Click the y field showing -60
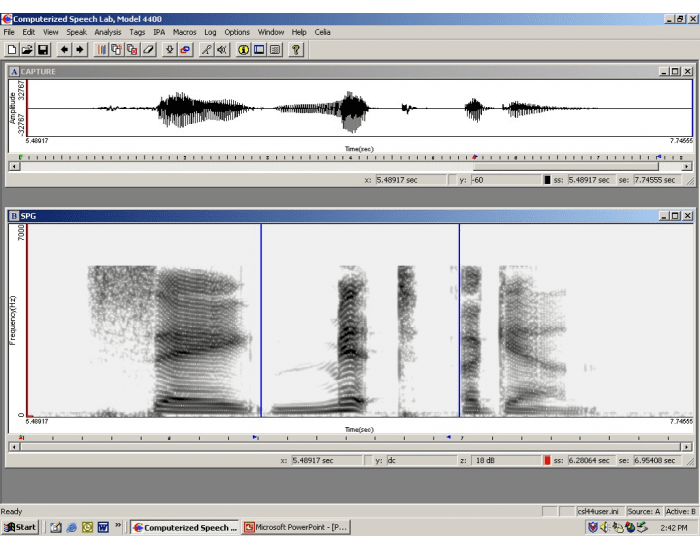Screen dimensions: 700x550 point(505,180)
